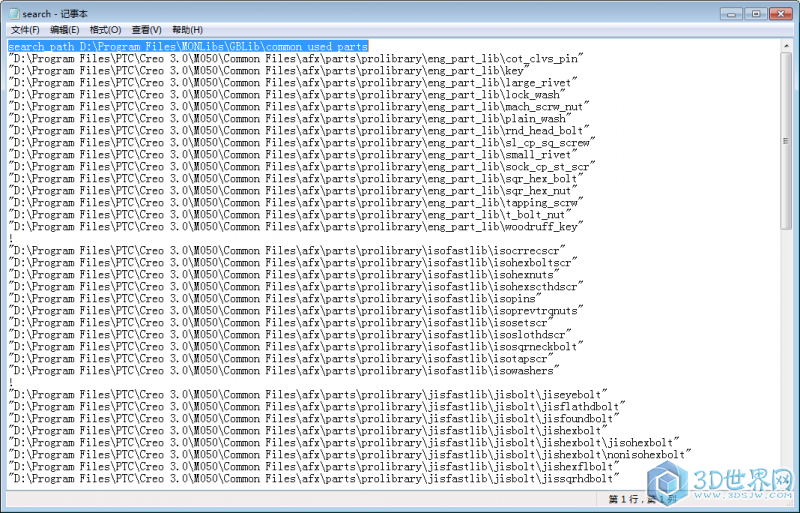Click the line ending with sock_cp_st_scr

tap(302, 166)
